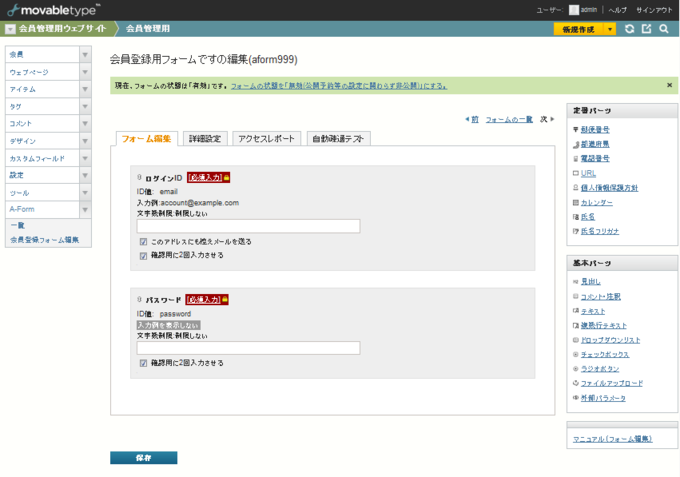Click the ログインID text input field
This screenshot has height=477, width=680.
(248, 226)
